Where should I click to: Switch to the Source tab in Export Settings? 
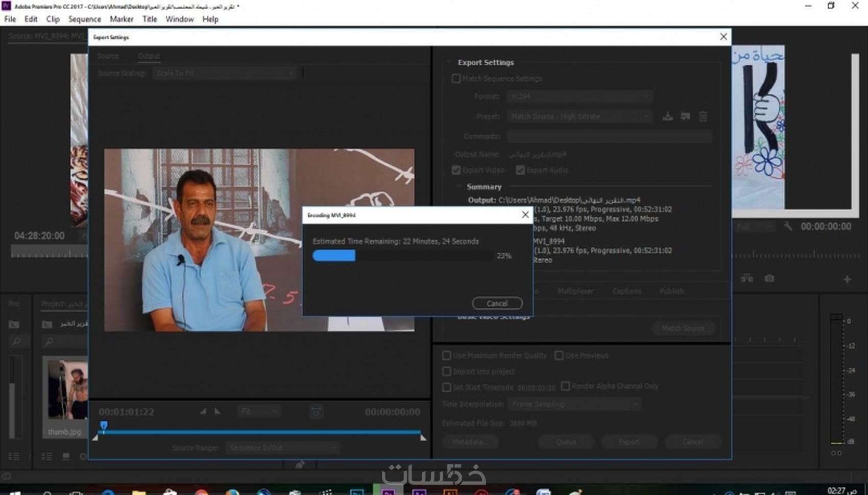click(108, 56)
